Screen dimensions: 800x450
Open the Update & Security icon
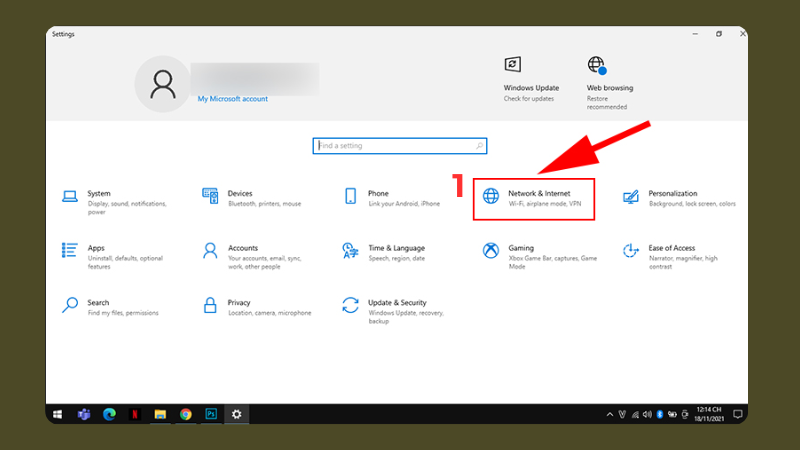(x=351, y=305)
